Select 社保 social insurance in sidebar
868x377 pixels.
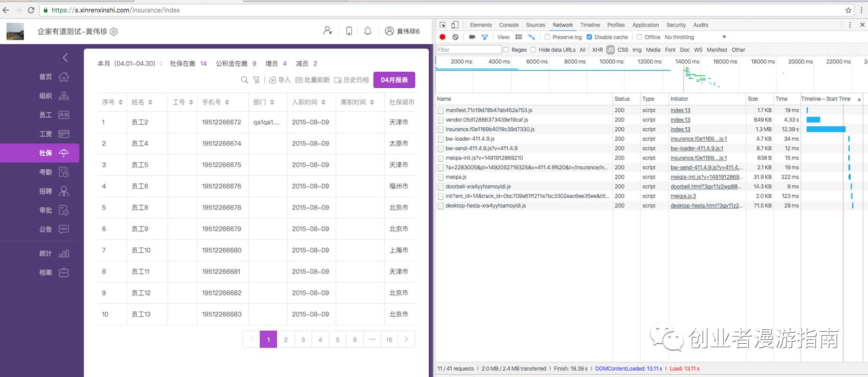(x=40, y=153)
